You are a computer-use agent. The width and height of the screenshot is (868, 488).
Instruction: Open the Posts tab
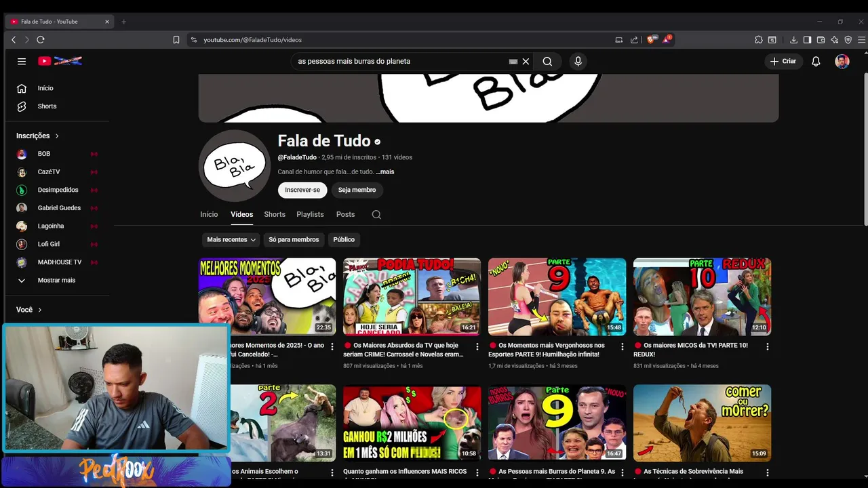pyautogui.click(x=345, y=214)
